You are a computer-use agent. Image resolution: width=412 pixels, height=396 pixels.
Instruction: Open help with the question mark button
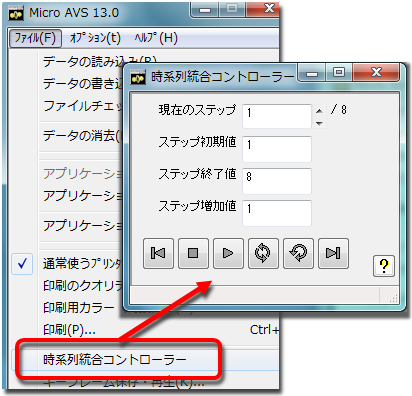tap(384, 266)
